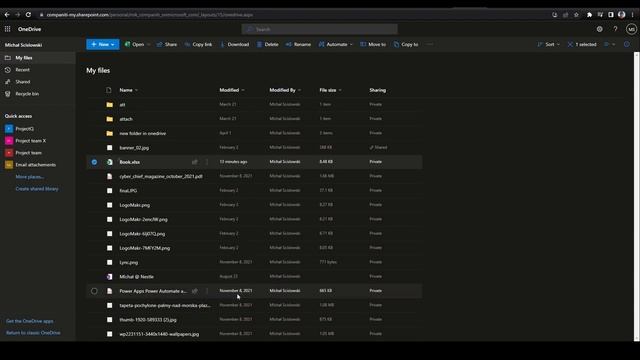Click Move to in the toolbar

[373, 44]
